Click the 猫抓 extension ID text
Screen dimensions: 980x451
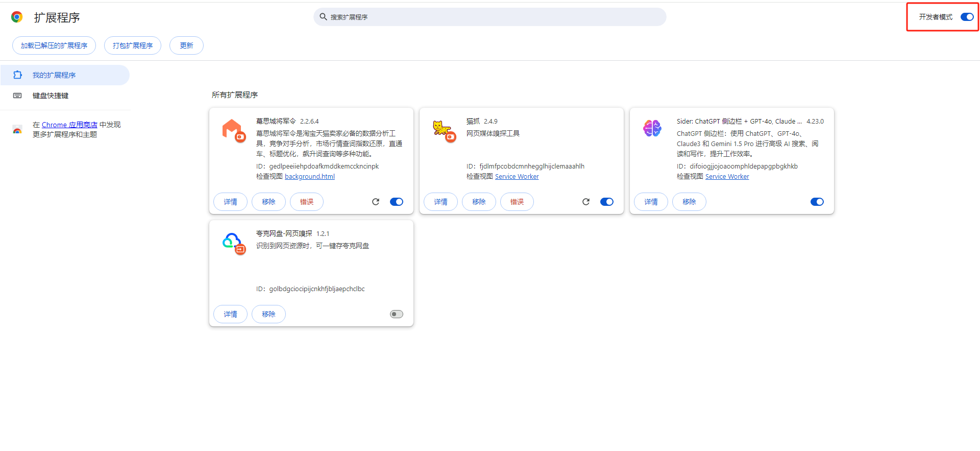pyautogui.click(x=525, y=166)
